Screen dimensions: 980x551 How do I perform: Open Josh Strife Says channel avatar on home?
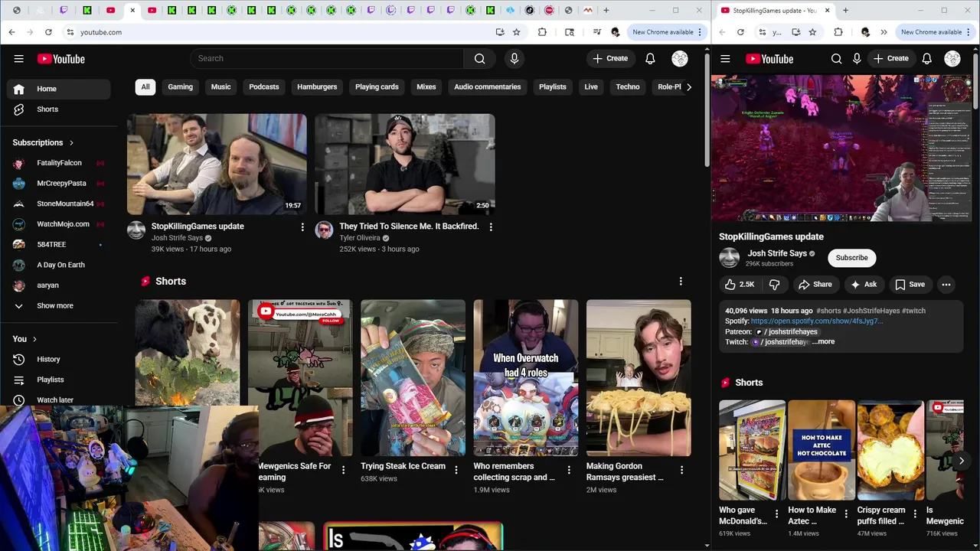tap(136, 230)
